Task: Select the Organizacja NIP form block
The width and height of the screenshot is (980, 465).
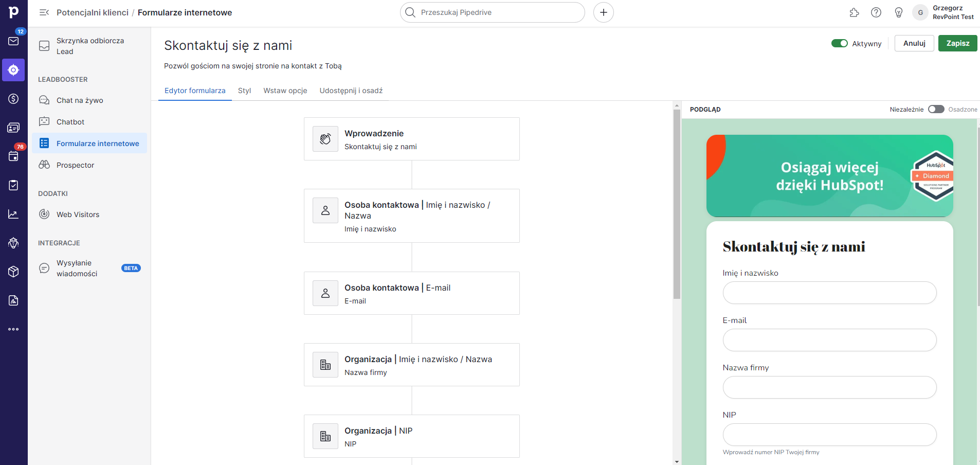Action: coord(411,436)
